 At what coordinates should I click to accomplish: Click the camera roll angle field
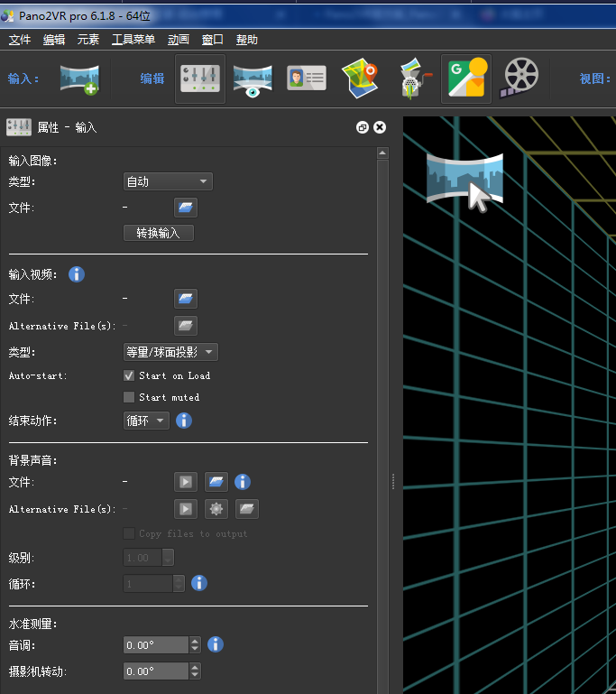156,671
